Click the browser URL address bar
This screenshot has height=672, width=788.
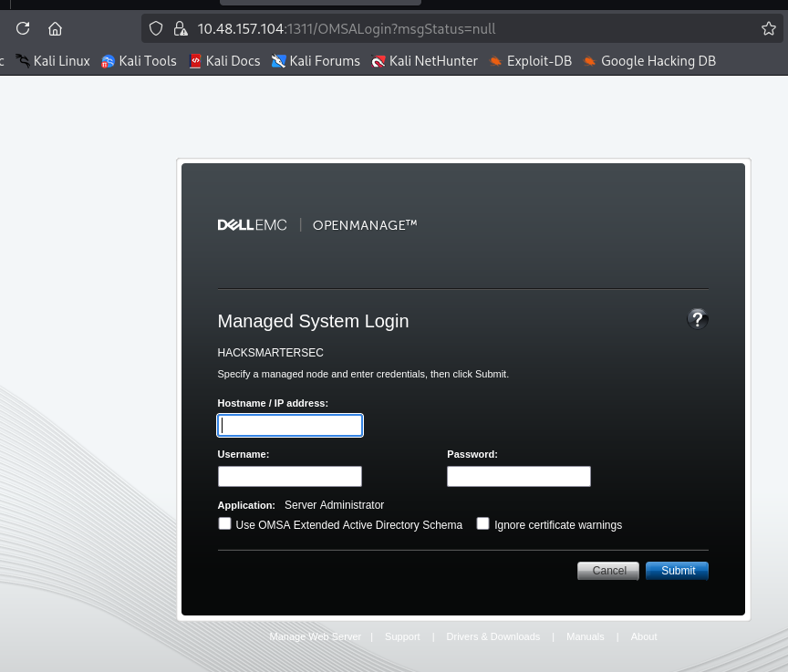456,28
